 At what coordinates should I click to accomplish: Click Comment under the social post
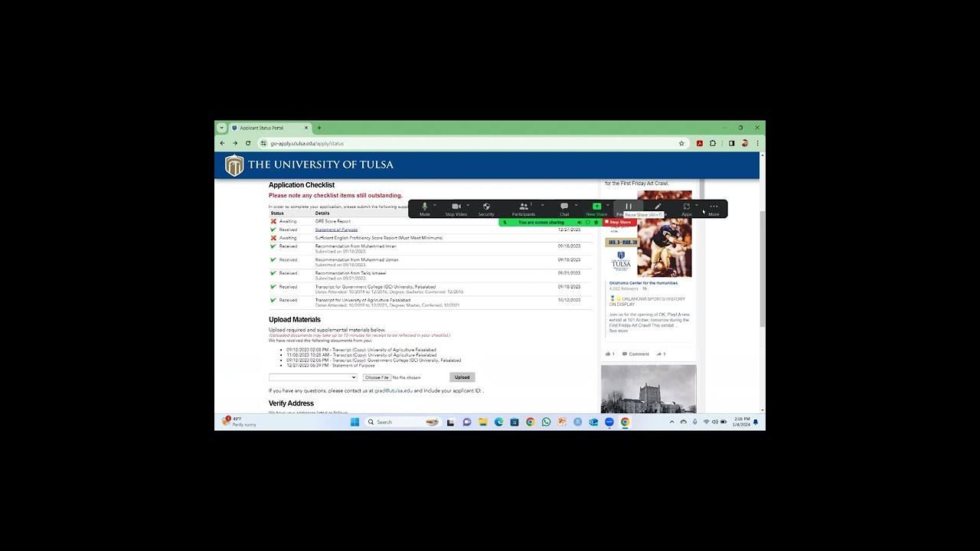click(x=636, y=354)
